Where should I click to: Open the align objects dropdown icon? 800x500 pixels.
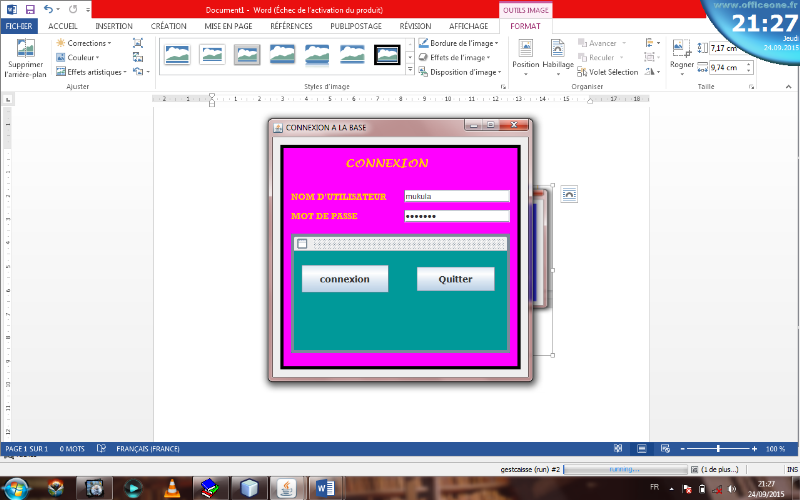[653, 43]
